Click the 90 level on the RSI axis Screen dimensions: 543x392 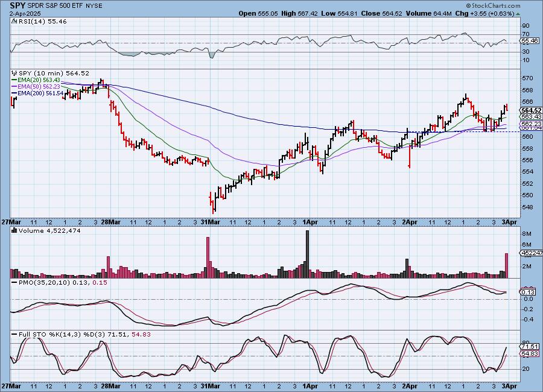(526, 25)
